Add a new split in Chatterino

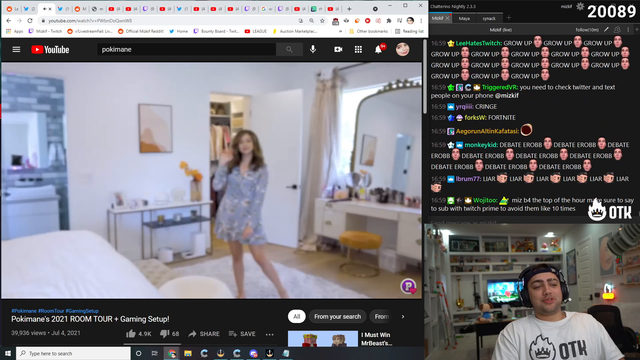(x=636, y=30)
